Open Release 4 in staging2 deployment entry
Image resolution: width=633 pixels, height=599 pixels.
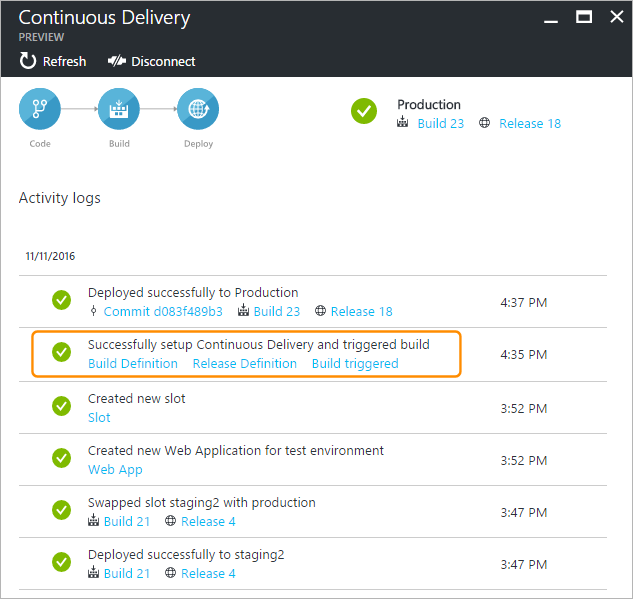209,573
